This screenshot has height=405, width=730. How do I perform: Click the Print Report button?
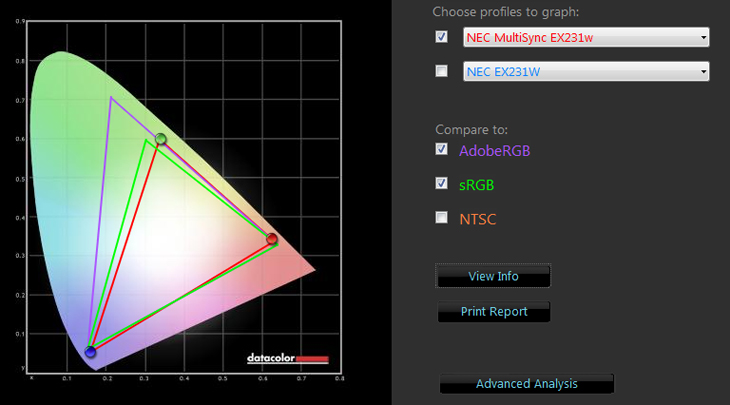pos(494,312)
